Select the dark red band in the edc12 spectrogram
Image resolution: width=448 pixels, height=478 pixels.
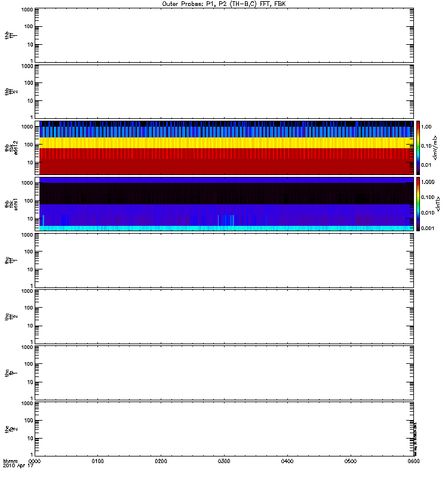tap(226, 167)
